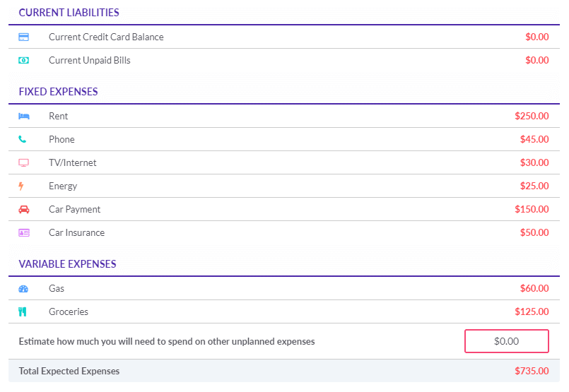Viewport: 569px width, 392px height.
Task: Click the utensils icon beside Groceries
Action: click(23, 312)
